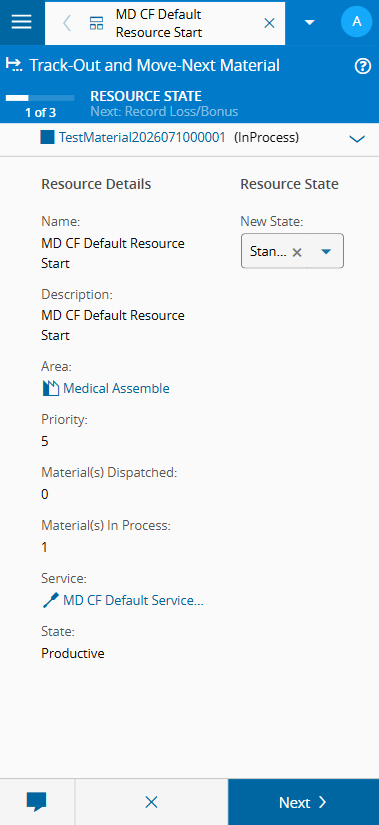379x825 pixels.
Task: Click the factory icon beside Medical Assemble
Action: pyautogui.click(x=50, y=388)
